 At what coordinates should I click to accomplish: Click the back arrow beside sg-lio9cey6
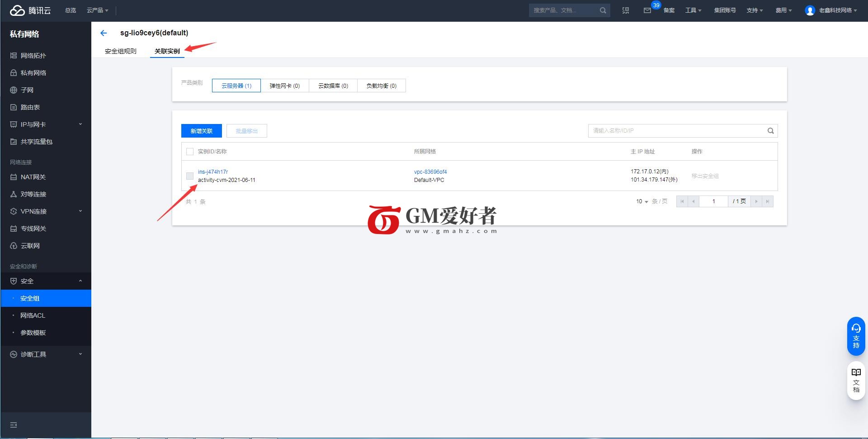(x=104, y=33)
